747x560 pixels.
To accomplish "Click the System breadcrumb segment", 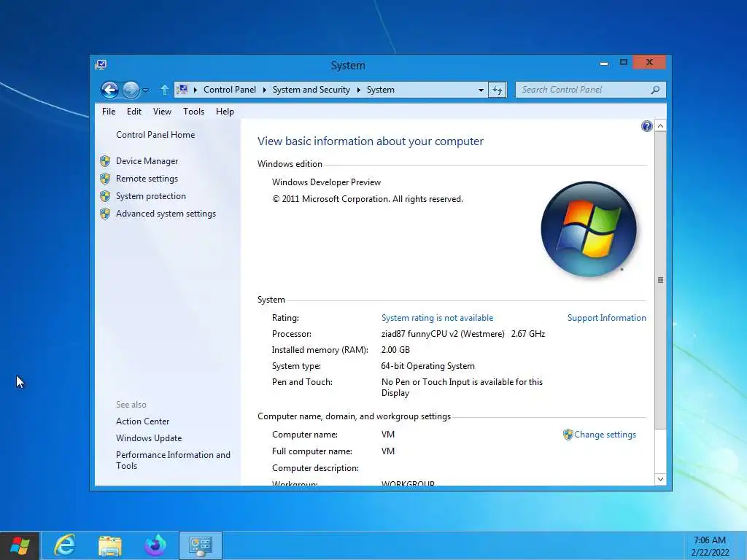I will coord(380,90).
